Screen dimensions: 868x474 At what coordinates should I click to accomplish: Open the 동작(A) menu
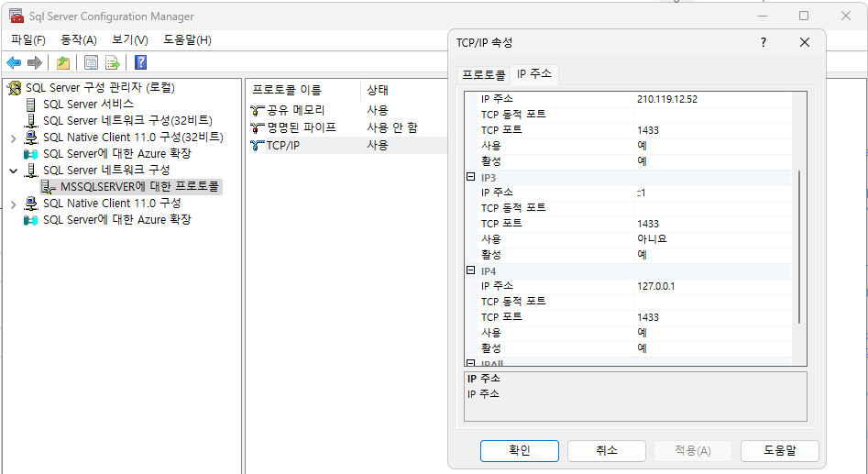[x=79, y=39]
